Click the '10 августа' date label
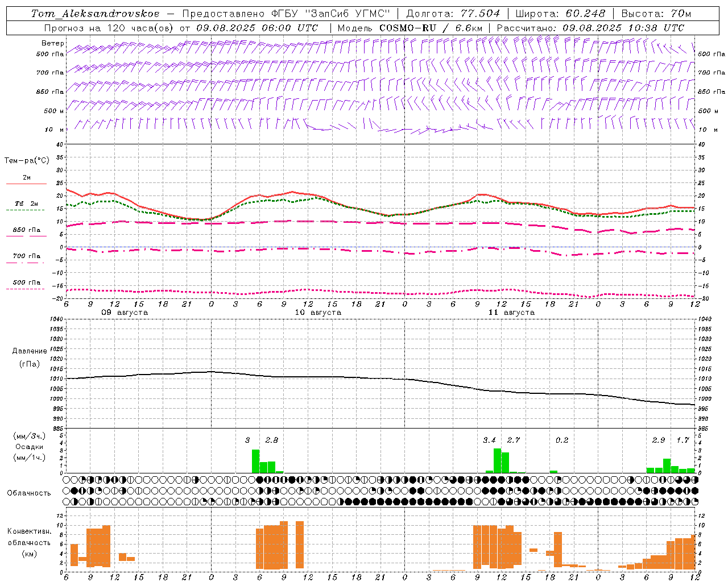 (318, 313)
